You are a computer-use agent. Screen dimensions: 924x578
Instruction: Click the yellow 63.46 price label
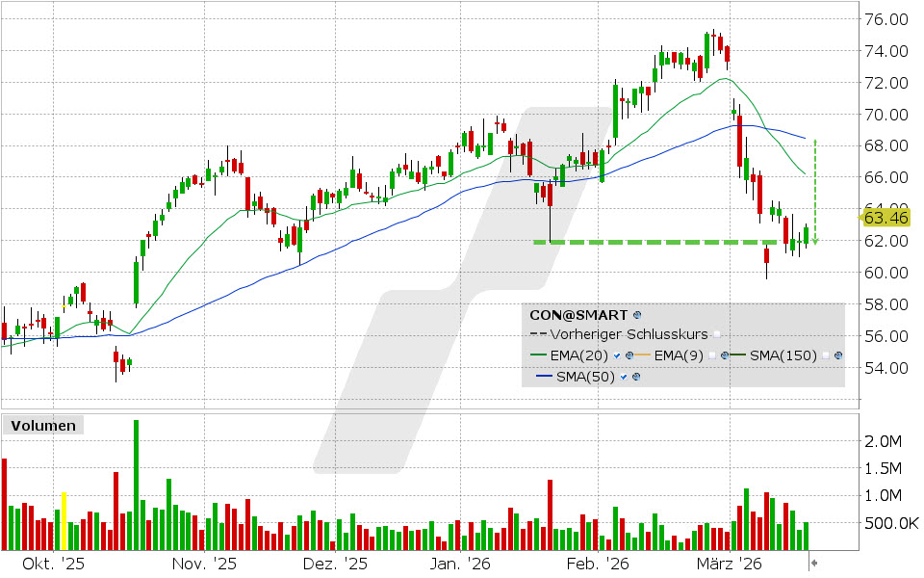(886, 219)
